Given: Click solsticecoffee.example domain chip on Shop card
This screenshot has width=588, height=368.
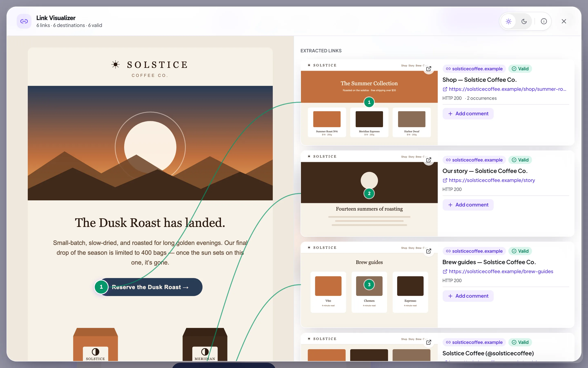Looking at the screenshot, I should pos(474,69).
